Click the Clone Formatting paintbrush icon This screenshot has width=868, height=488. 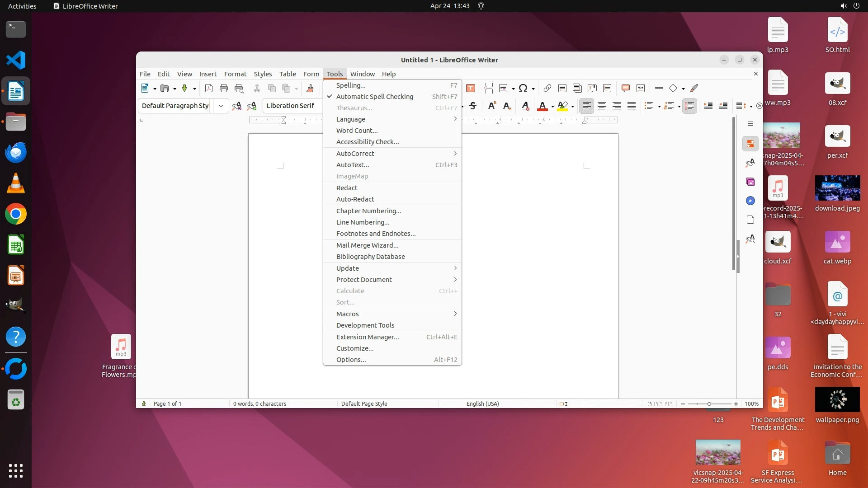click(310, 88)
